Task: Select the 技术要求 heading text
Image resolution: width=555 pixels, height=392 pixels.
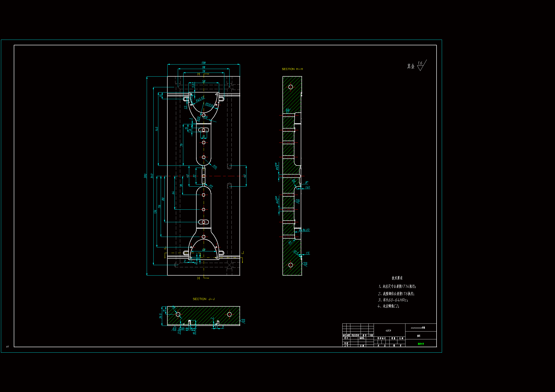Action: click(x=397, y=278)
